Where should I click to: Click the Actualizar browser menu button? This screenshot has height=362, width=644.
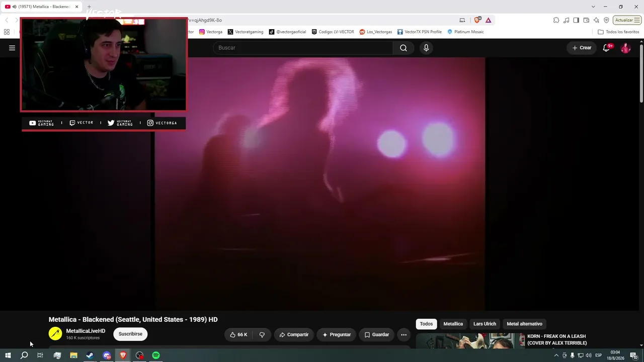[627, 20]
